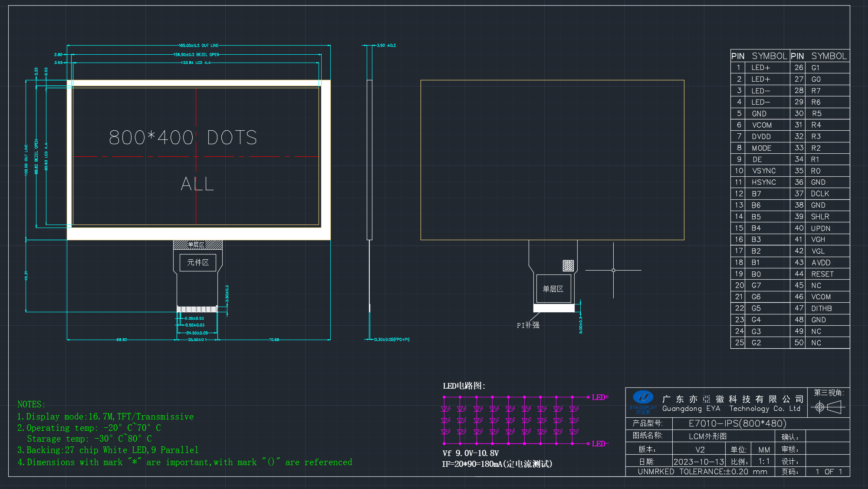
Task: Select the 'LCM外形图' drawing name cell
Action: point(723,436)
